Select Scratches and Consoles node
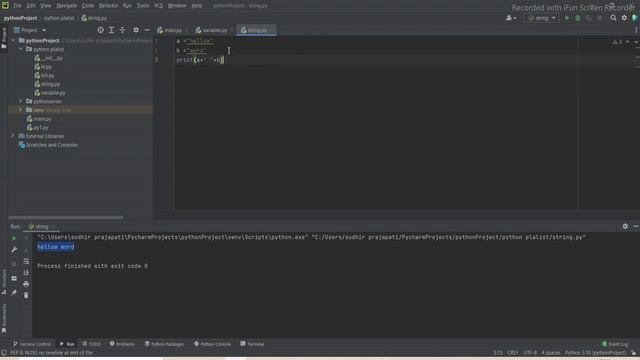 51,145
